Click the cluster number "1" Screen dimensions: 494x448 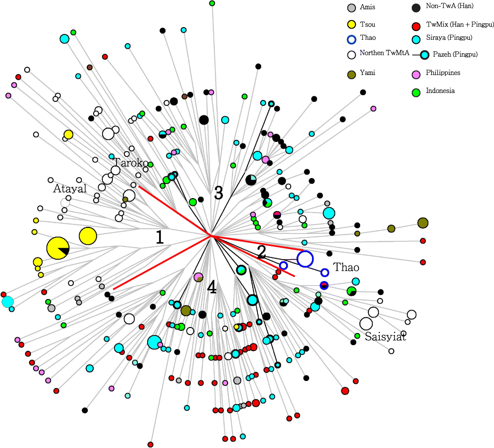[160, 237]
